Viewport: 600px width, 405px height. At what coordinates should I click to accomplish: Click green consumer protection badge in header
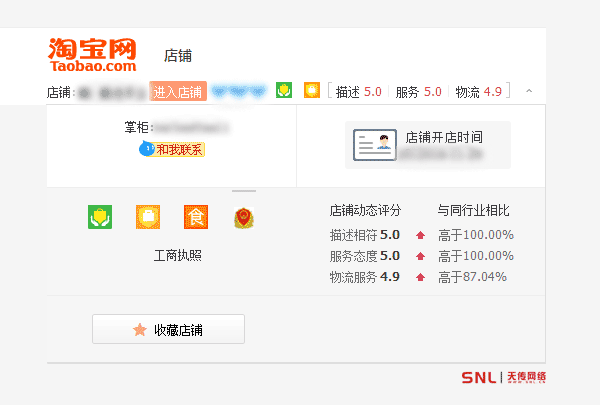284,90
